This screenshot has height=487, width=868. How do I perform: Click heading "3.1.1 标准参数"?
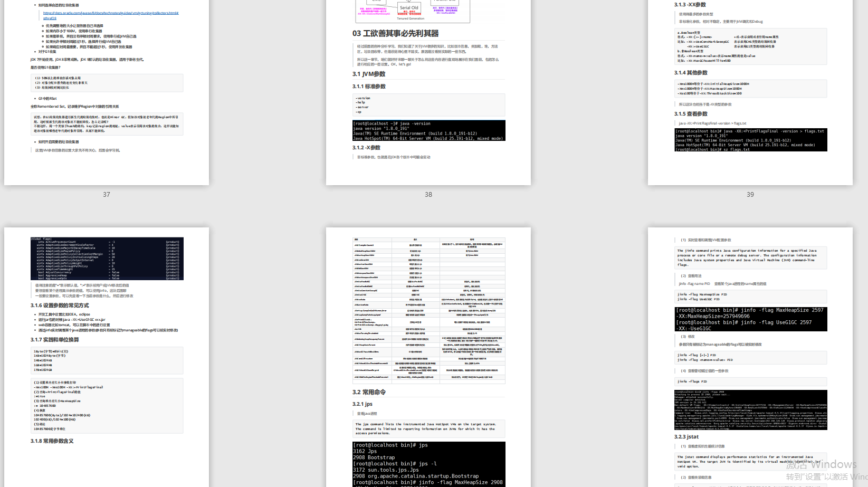click(369, 87)
